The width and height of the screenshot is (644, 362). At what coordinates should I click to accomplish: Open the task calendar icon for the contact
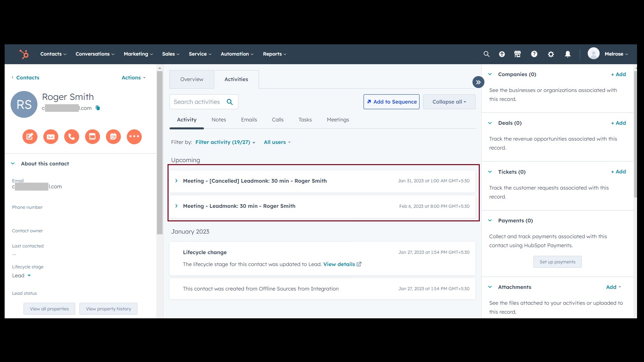pyautogui.click(x=113, y=136)
